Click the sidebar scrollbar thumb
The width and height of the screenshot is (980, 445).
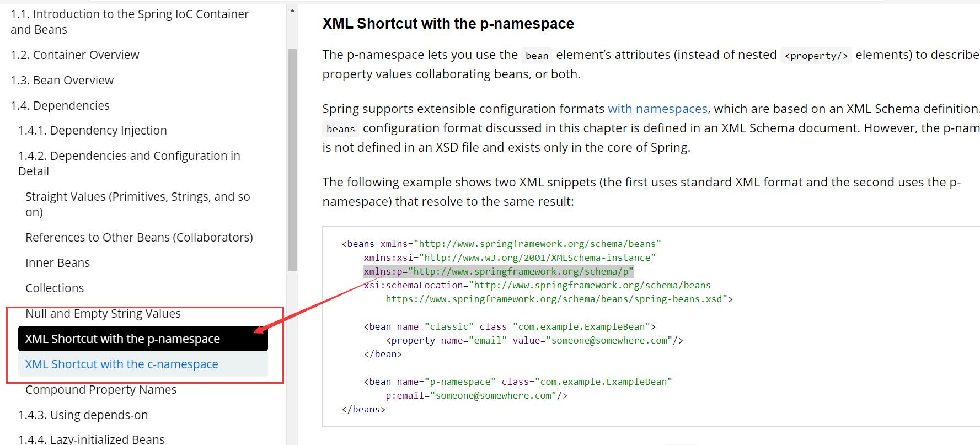click(292, 159)
